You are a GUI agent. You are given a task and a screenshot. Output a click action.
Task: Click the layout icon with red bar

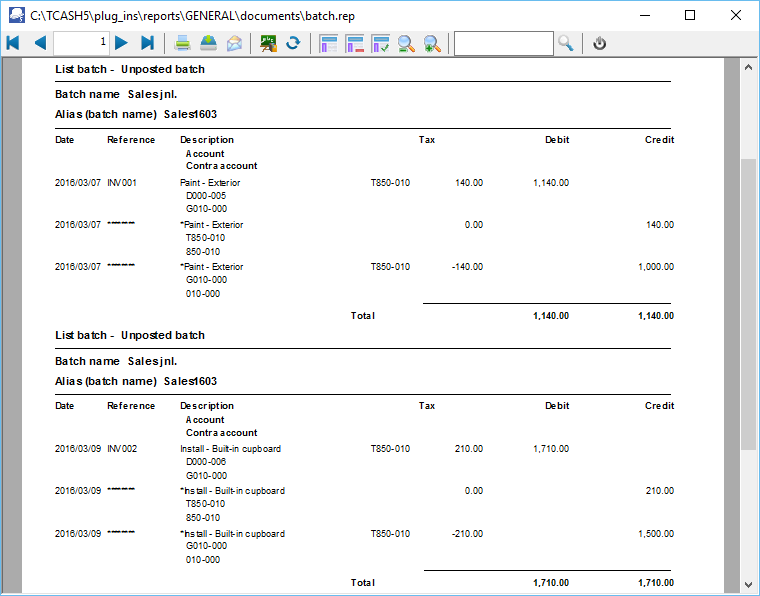click(x=354, y=43)
